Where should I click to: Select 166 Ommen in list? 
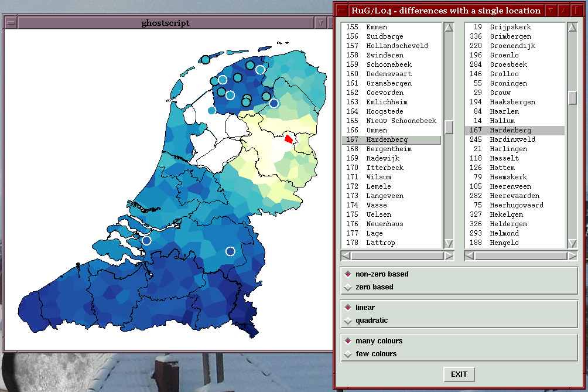[391, 130]
